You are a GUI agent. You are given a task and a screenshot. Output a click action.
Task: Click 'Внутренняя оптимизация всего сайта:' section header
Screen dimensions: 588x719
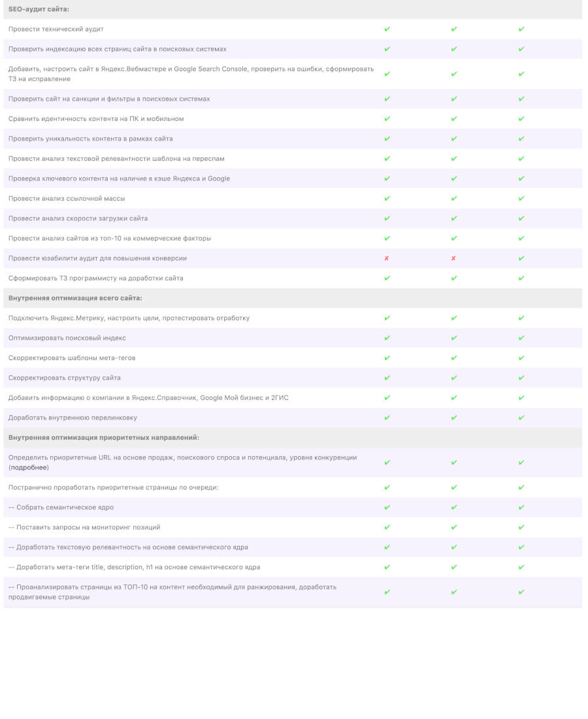tap(75, 298)
